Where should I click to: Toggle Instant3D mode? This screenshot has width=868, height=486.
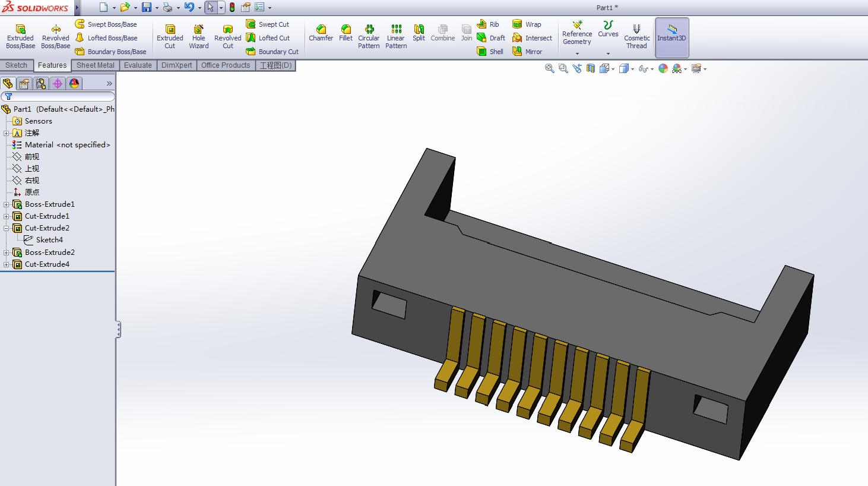(x=671, y=37)
